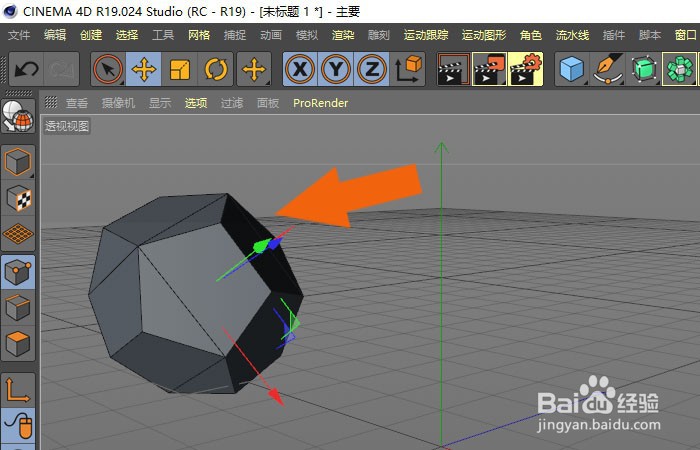The width and height of the screenshot is (700, 450).
Task: Open the 网格 menu
Action: pos(199,35)
